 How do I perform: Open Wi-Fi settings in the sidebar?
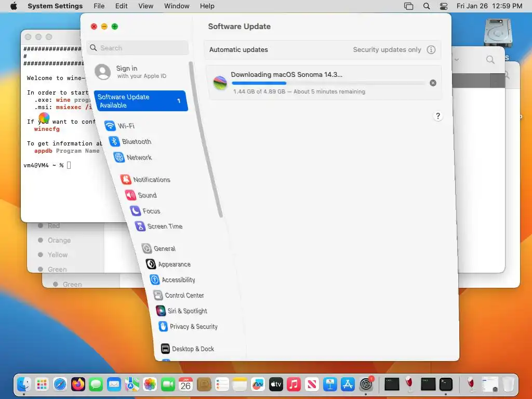tap(119, 126)
